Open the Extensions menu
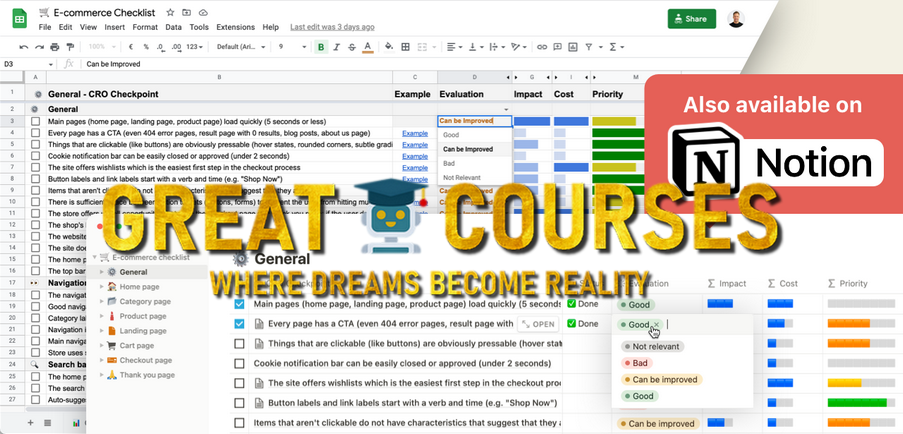This screenshot has width=903, height=434. point(236,27)
